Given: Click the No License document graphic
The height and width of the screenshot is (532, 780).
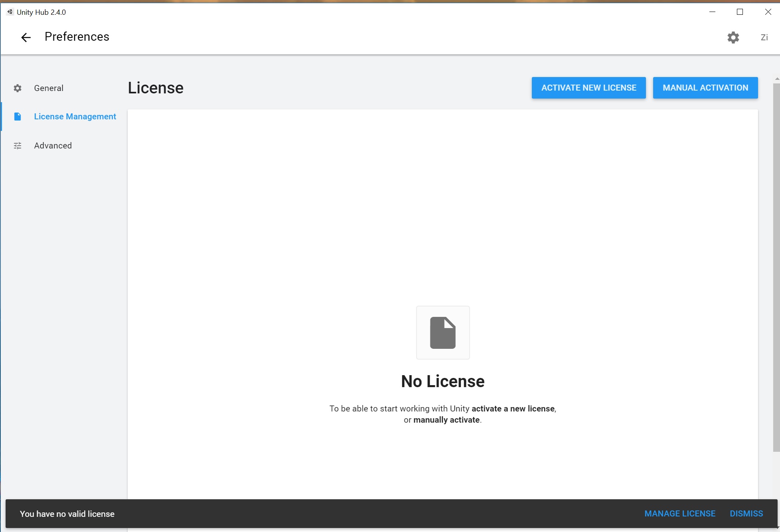Looking at the screenshot, I should [x=443, y=332].
